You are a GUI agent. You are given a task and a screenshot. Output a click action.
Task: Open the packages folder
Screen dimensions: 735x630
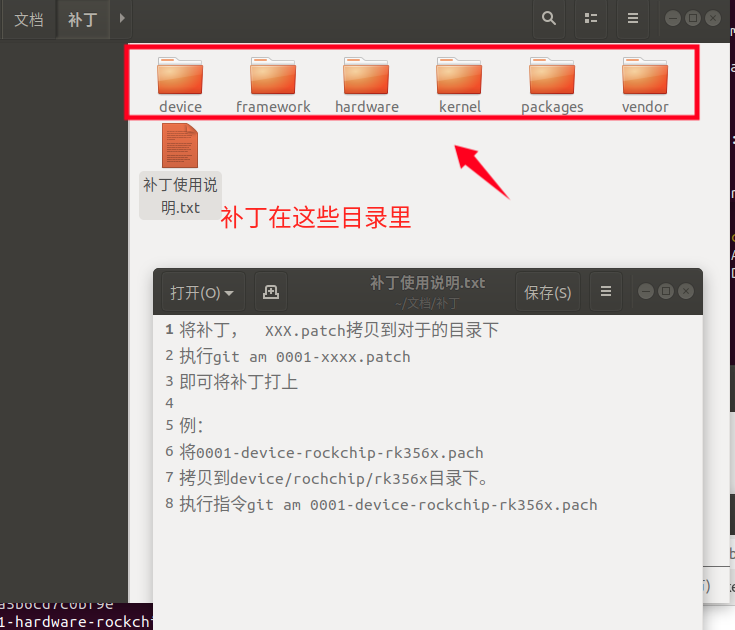(552, 84)
